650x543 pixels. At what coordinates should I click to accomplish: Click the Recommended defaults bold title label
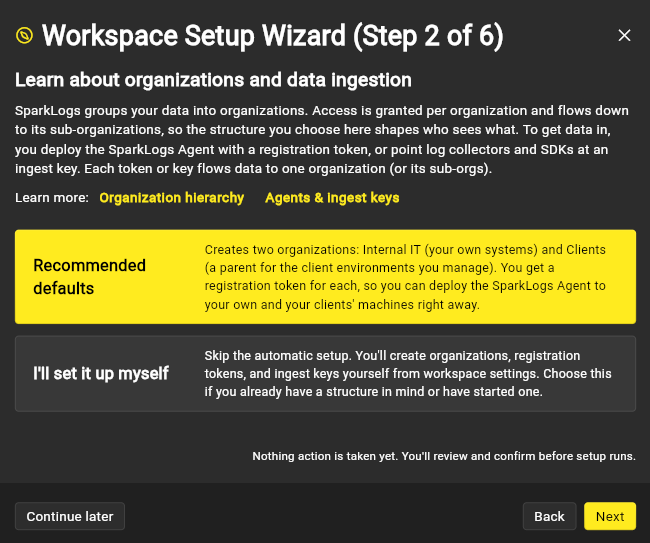[89, 276]
